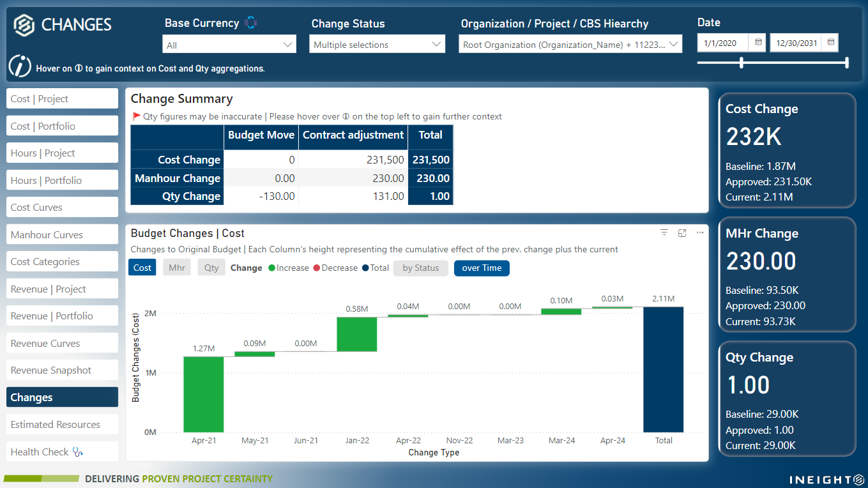Select the Total dark blue waterfall bar
Viewport: 868px width, 488px height.
click(664, 369)
